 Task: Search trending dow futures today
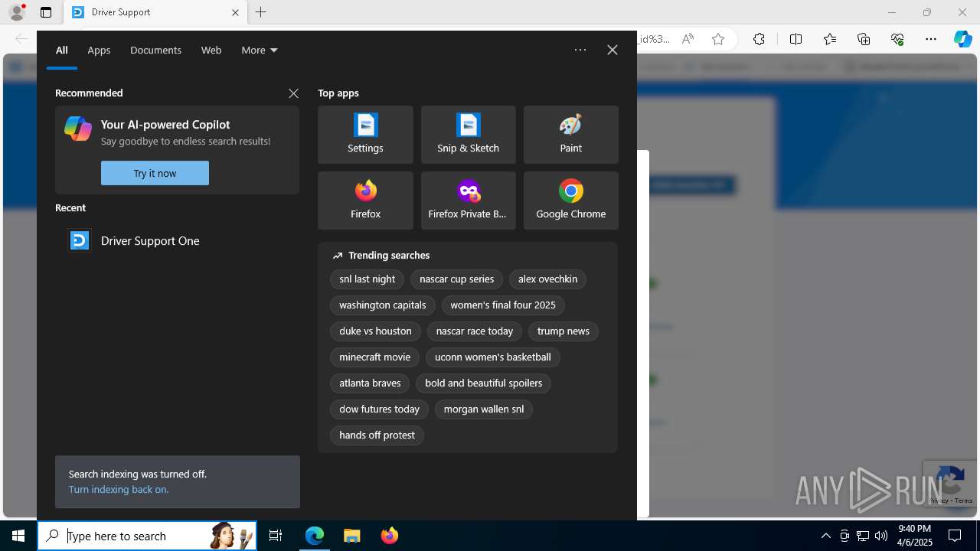pos(380,409)
